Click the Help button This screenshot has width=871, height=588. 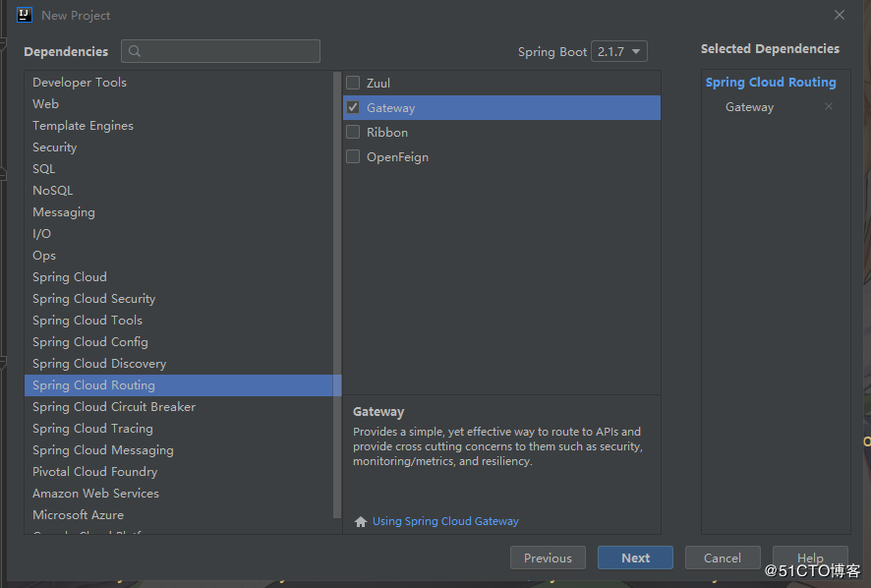pyautogui.click(x=810, y=558)
